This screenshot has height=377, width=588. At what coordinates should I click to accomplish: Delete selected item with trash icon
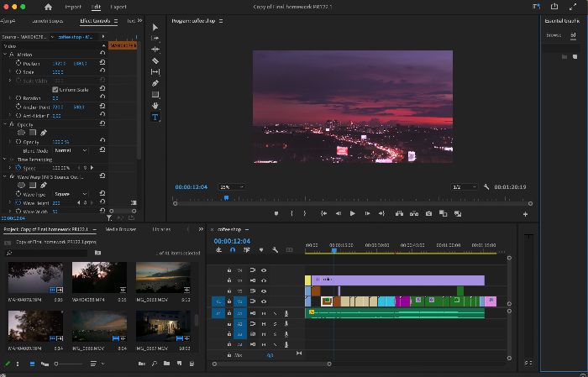point(192,364)
